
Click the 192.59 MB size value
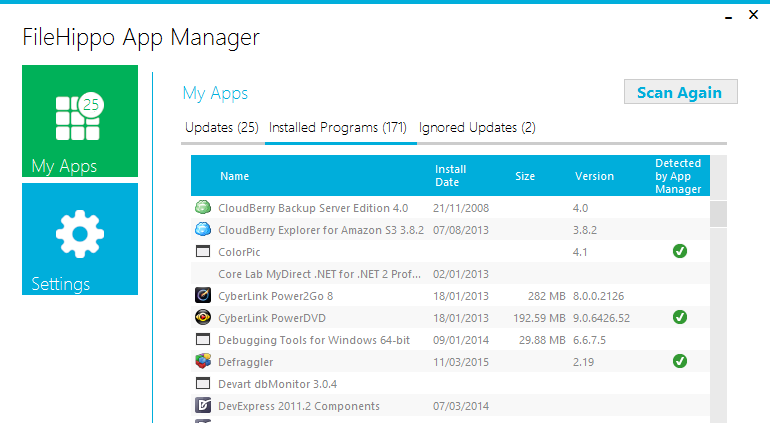tap(539, 318)
